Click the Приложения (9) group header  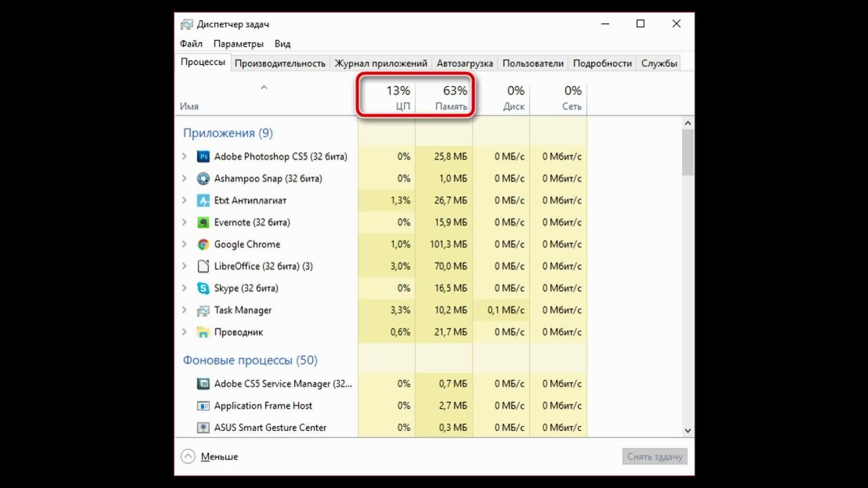tap(228, 133)
